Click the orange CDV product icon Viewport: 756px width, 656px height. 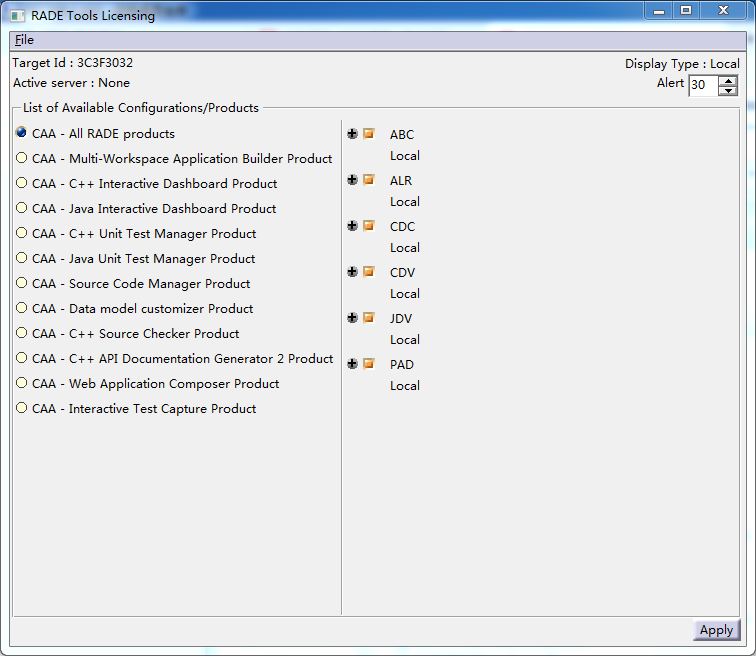pos(368,272)
